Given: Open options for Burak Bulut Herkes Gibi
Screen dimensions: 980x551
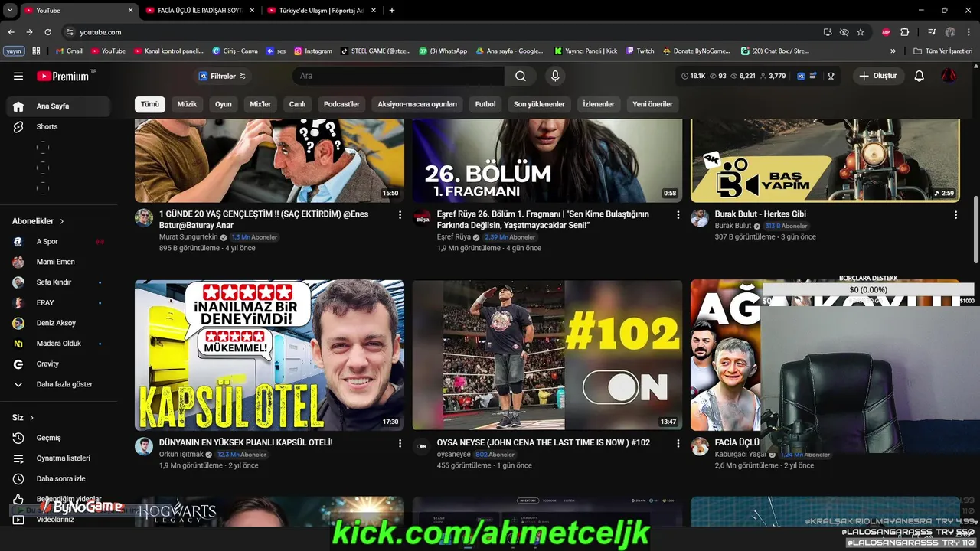Looking at the screenshot, I should (955, 215).
